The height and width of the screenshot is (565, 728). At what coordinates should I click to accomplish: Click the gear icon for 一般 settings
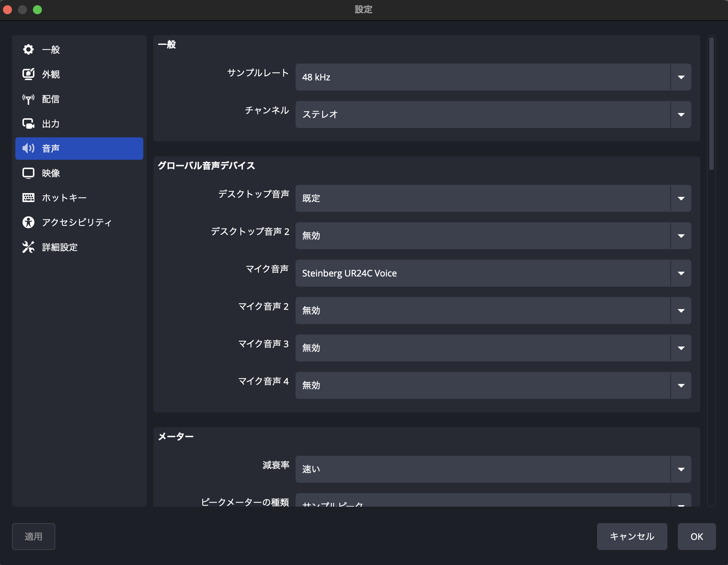28,49
